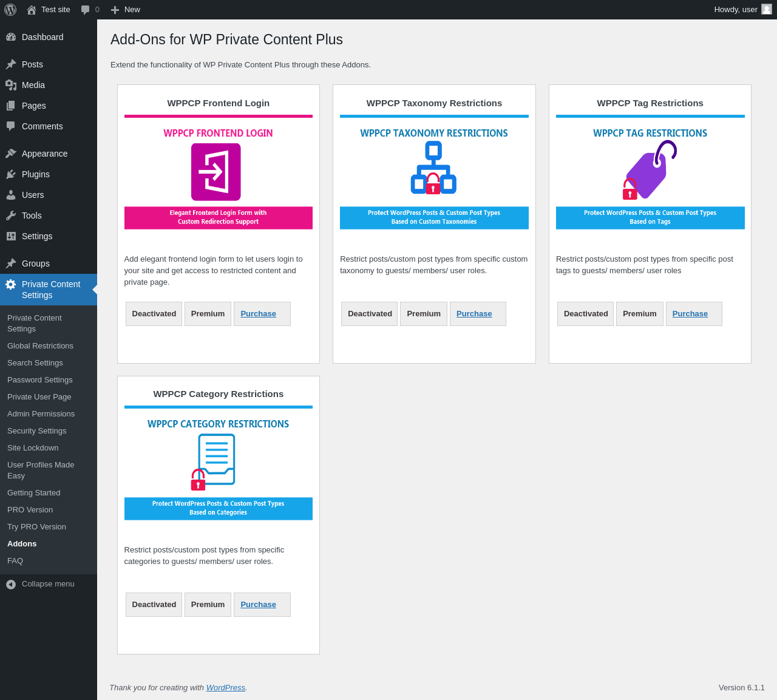Viewport: 777px width, 700px height.
Task: Open the Howdy, user account menu
Action: [x=736, y=10]
